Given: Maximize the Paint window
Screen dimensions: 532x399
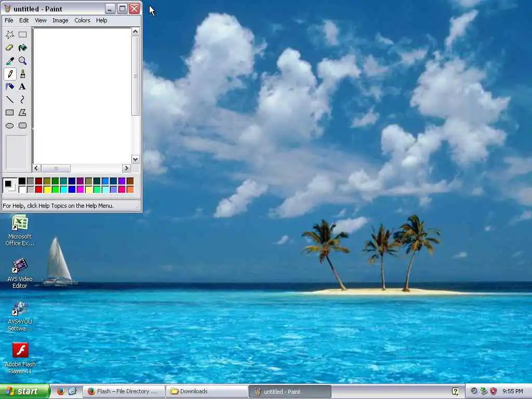Looking at the screenshot, I should click(122, 8).
